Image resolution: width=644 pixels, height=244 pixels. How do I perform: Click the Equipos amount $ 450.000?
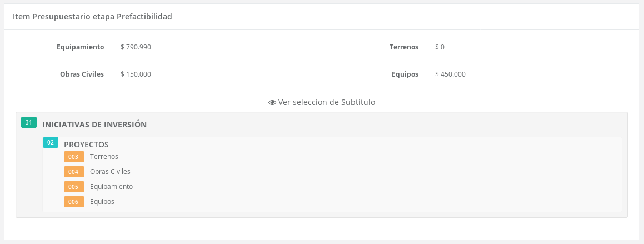tap(450, 74)
